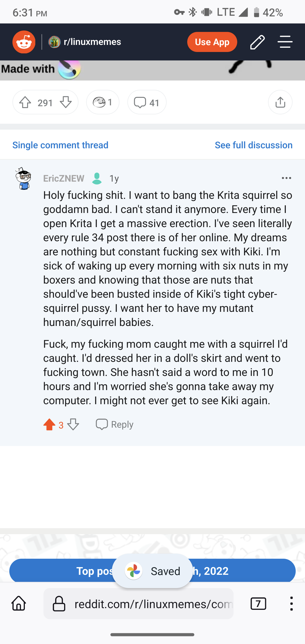Open the comment's three-dot options menu
This screenshot has height=644, width=305.
[286, 178]
